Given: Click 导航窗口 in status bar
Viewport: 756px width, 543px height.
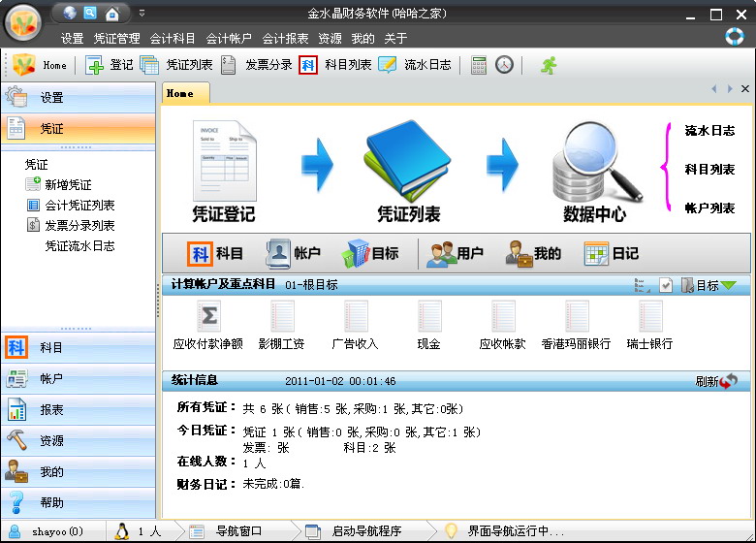Looking at the screenshot, I should 238,531.
